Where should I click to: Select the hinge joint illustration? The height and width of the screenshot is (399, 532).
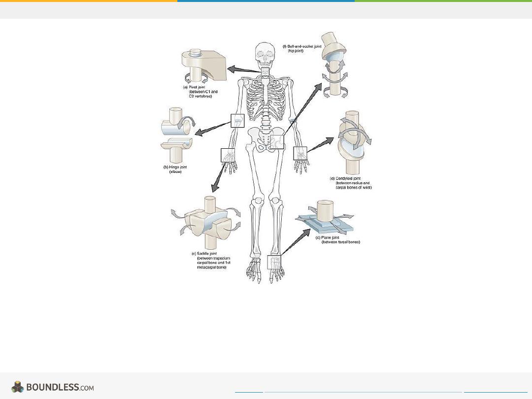177,135
